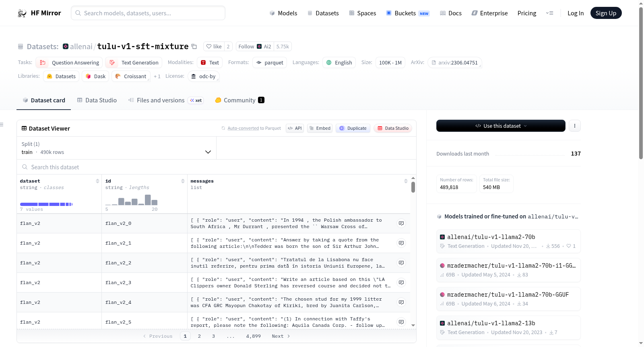Viewport: 644px width, 347px height.
Task: Open the more options vertical dots menu
Action: [x=575, y=126]
